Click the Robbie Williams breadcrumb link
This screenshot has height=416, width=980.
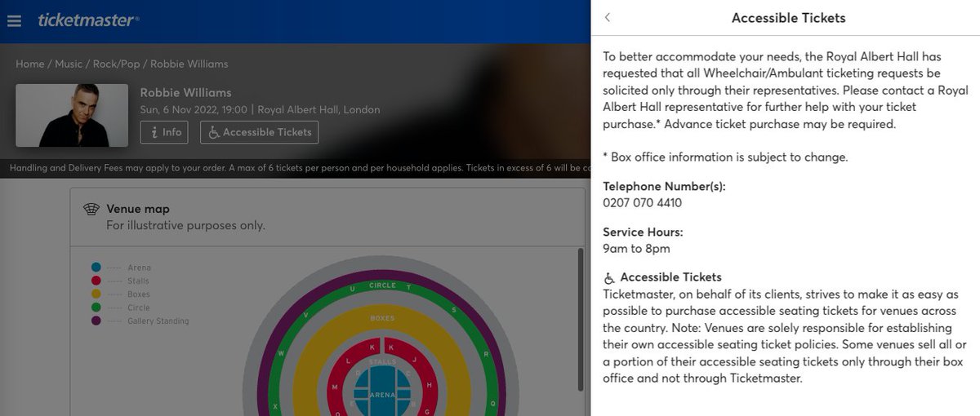(x=189, y=64)
